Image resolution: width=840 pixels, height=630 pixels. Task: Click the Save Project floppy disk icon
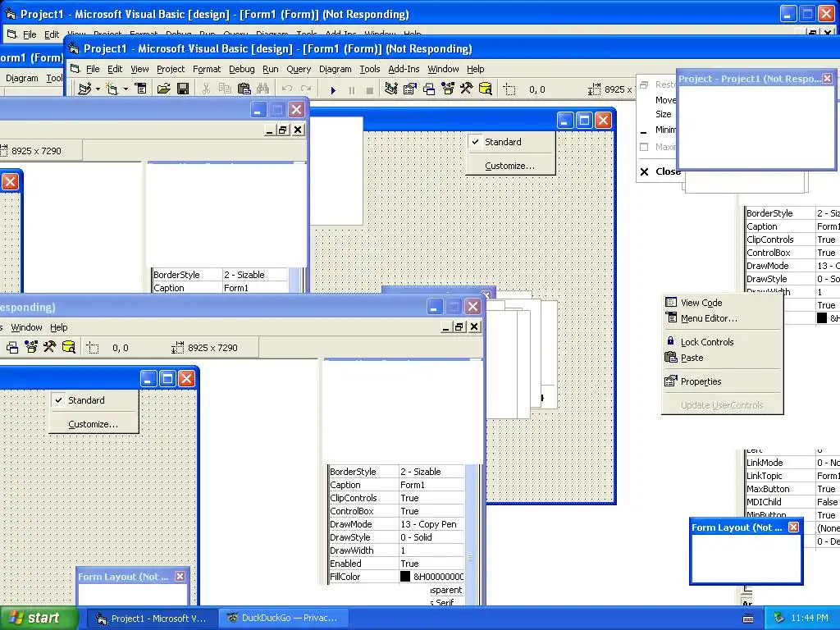point(183,89)
